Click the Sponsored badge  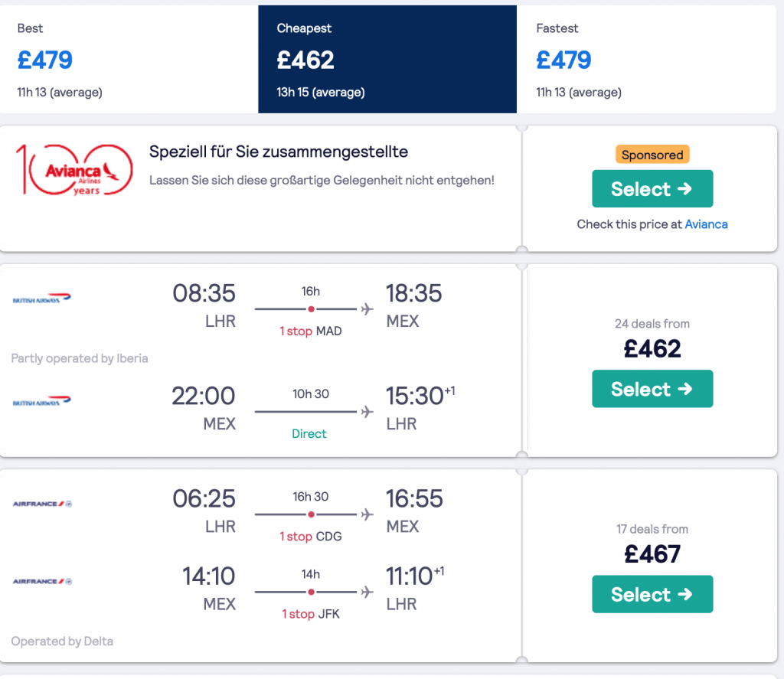click(x=652, y=155)
